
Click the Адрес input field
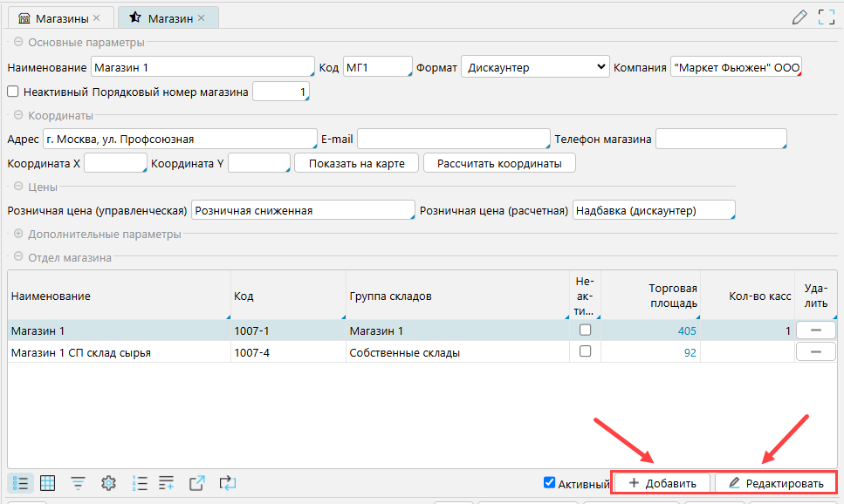click(180, 139)
